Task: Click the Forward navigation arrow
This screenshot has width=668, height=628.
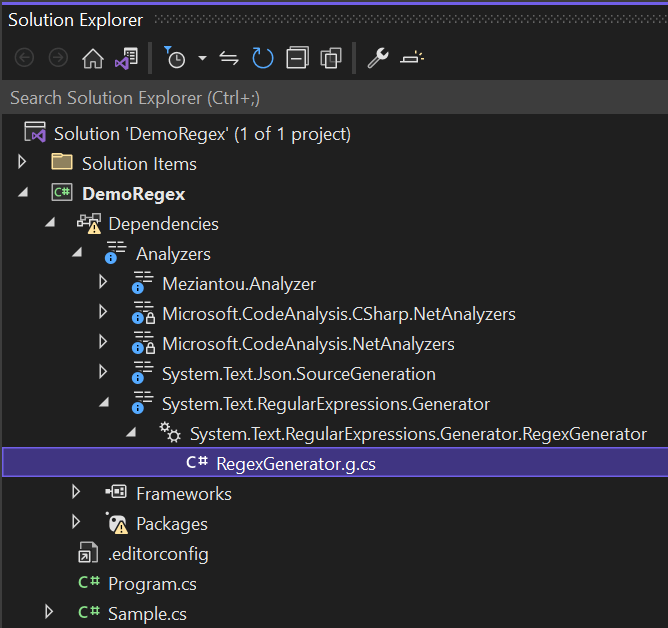Action: (x=58, y=59)
